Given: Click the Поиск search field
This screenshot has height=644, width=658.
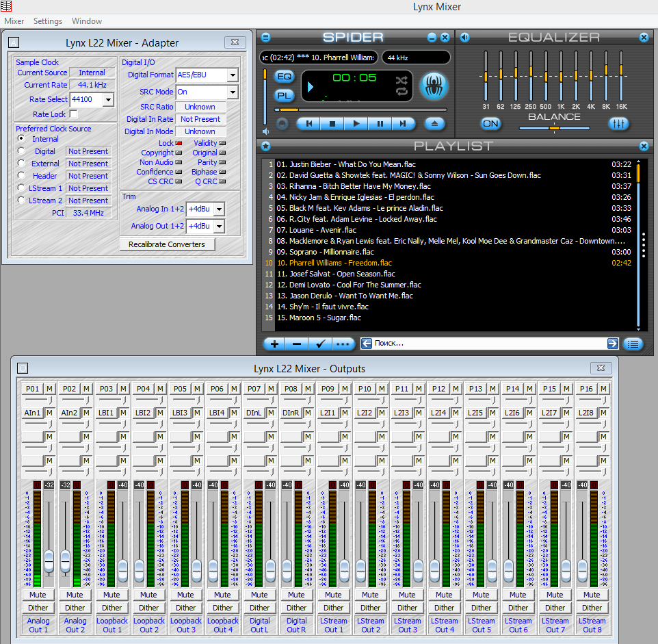Looking at the screenshot, I should [489, 344].
